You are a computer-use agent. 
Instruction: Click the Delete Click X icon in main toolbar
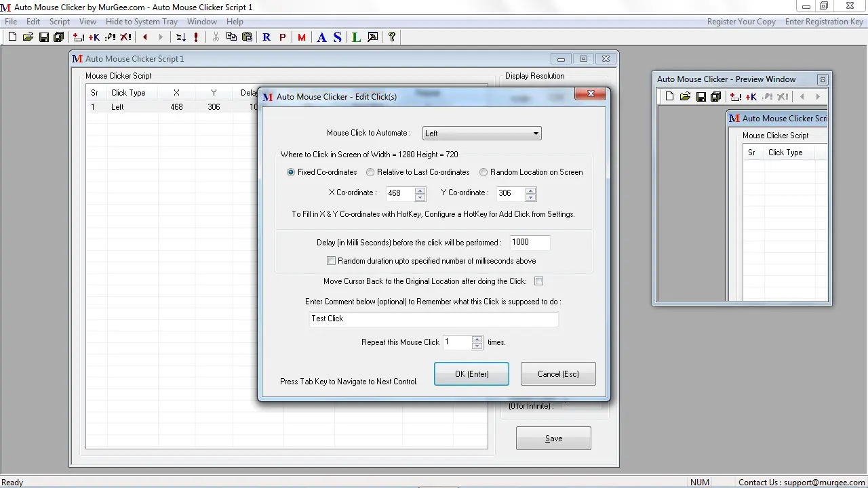coord(126,37)
